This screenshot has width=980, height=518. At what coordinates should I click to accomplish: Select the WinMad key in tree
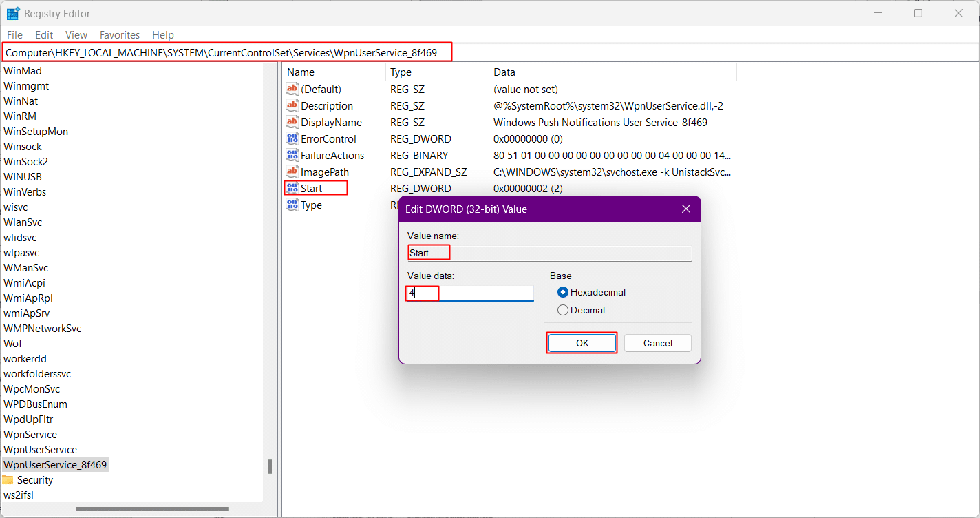click(x=23, y=70)
